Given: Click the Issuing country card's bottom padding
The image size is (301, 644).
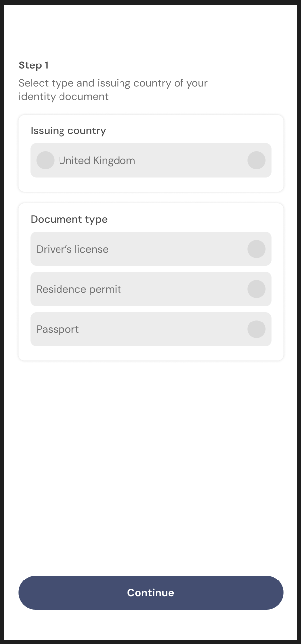Looking at the screenshot, I should pos(151,185).
